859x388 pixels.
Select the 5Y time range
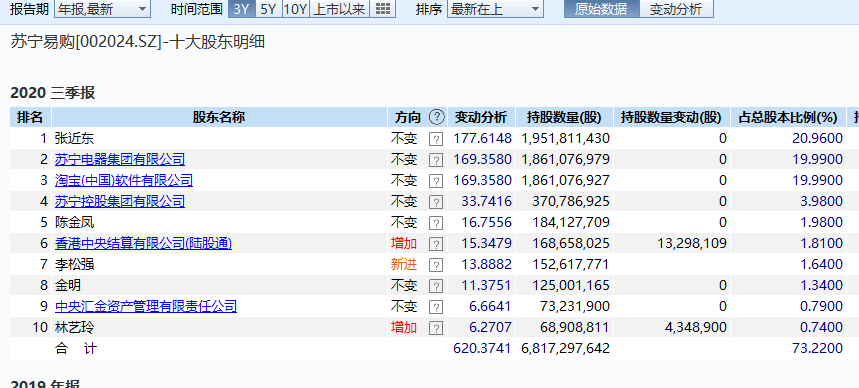click(x=268, y=9)
